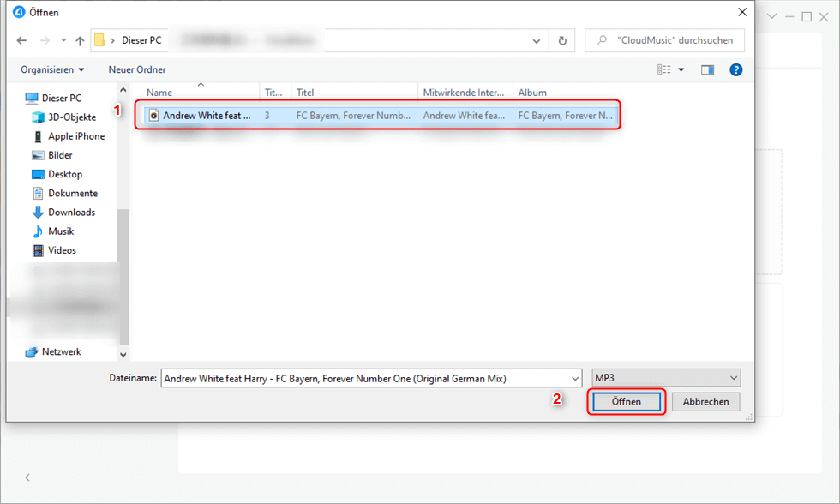Refresh the CloudMusic folder view
The image size is (840, 504).
pos(562,40)
